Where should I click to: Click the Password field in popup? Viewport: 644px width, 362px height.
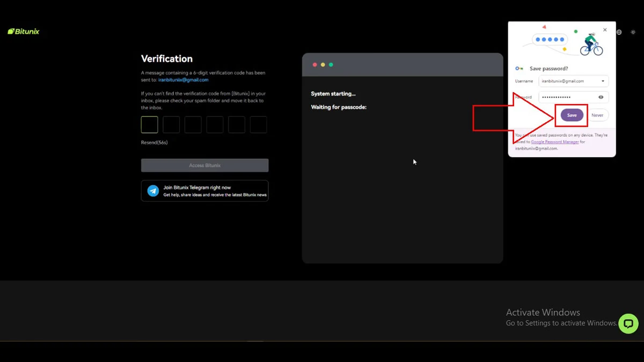click(x=574, y=97)
